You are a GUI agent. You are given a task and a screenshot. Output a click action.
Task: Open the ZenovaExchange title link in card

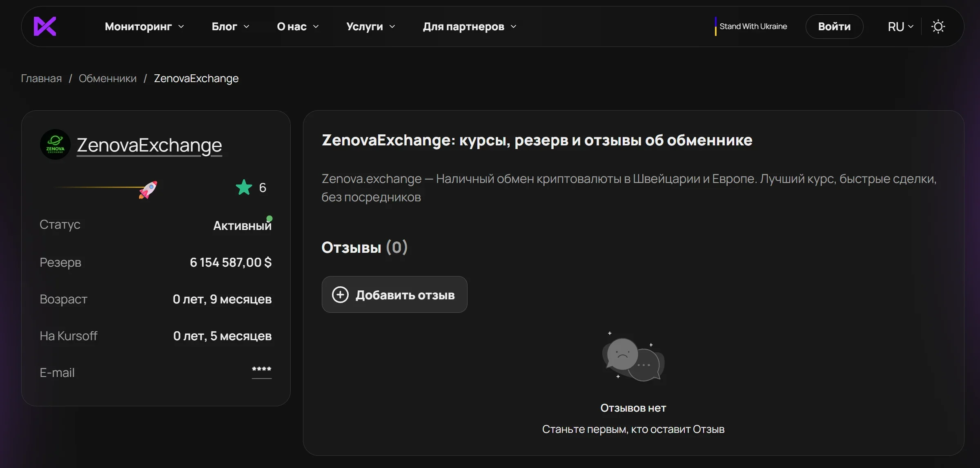149,145
